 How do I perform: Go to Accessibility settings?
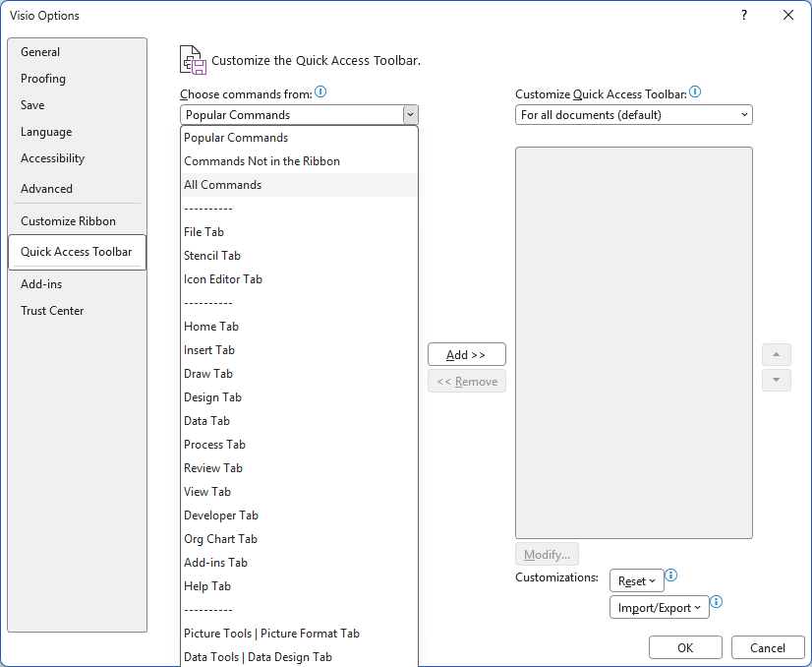click(x=77, y=158)
